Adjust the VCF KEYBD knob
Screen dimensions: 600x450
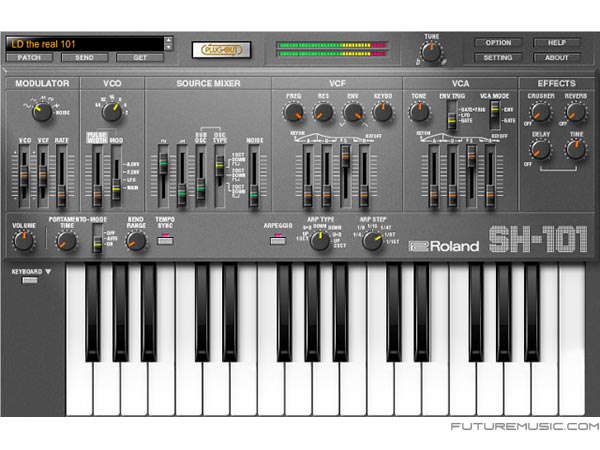[x=382, y=112]
